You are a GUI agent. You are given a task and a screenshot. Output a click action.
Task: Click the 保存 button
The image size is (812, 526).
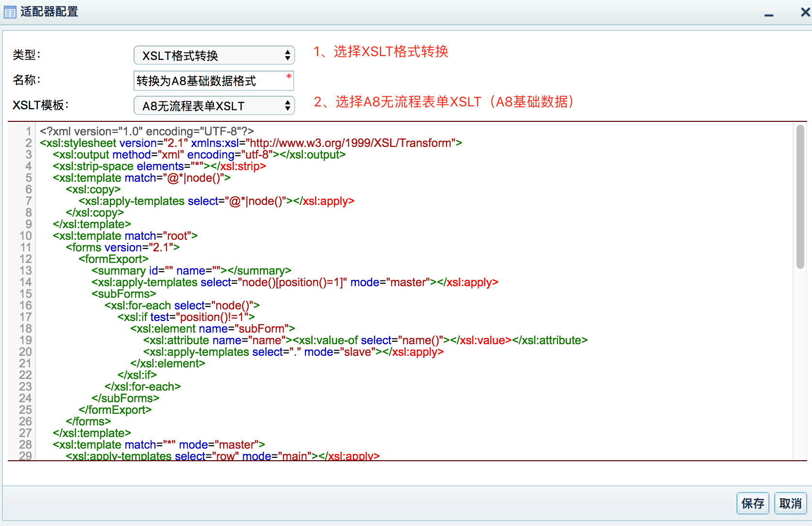(752, 503)
